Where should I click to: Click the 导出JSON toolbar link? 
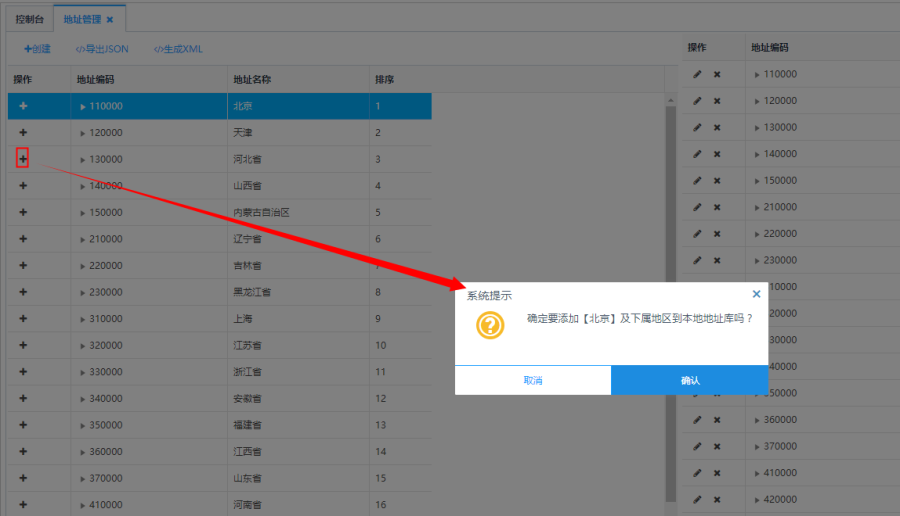click(x=102, y=49)
